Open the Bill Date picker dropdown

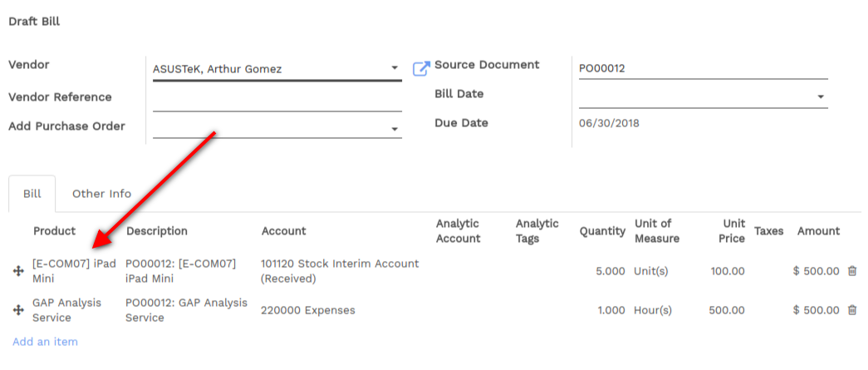[821, 97]
